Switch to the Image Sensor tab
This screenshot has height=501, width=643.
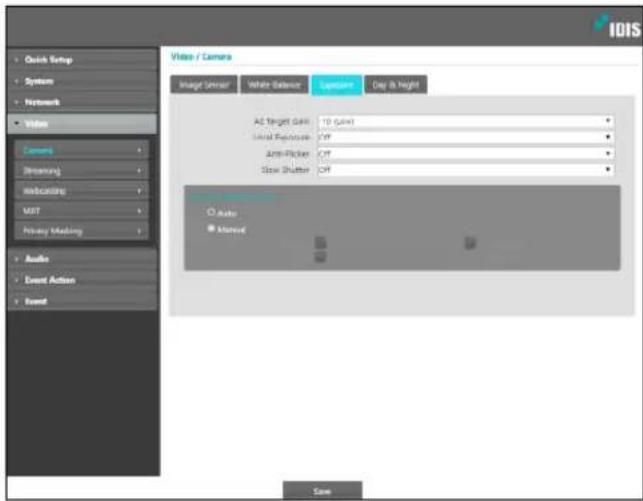[204, 85]
